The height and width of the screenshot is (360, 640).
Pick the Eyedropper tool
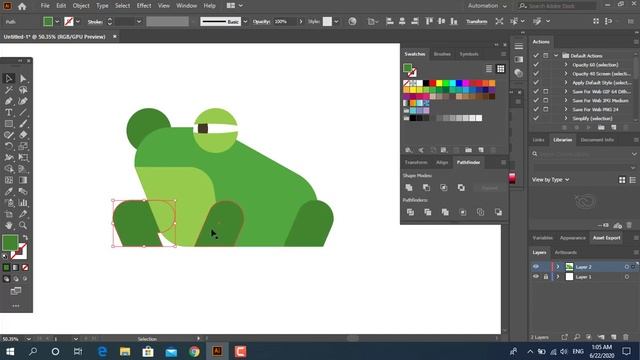click(9, 191)
